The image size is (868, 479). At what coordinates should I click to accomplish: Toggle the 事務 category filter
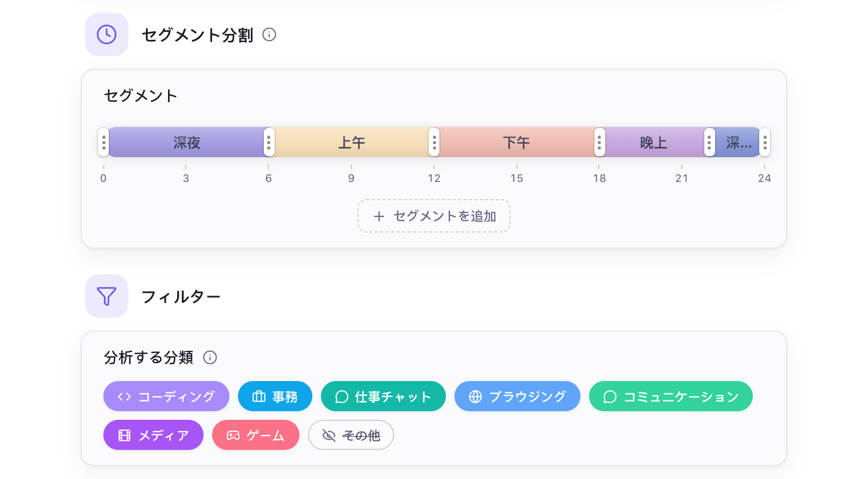(275, 396)
